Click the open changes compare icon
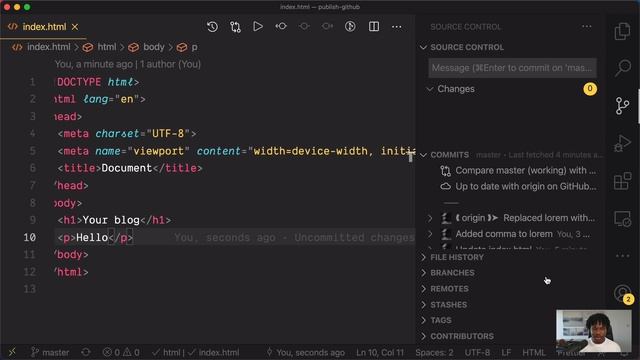640x360 pixels. 235,27
